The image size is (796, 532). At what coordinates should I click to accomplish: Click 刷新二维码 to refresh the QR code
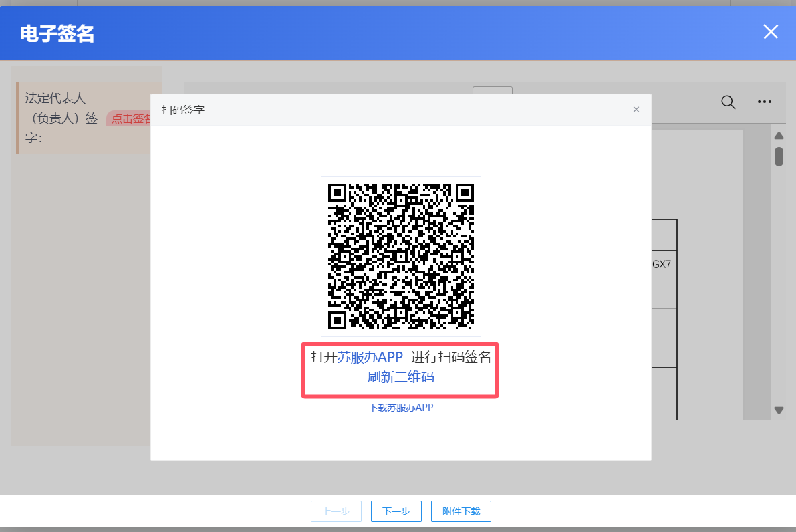point(400,377)
